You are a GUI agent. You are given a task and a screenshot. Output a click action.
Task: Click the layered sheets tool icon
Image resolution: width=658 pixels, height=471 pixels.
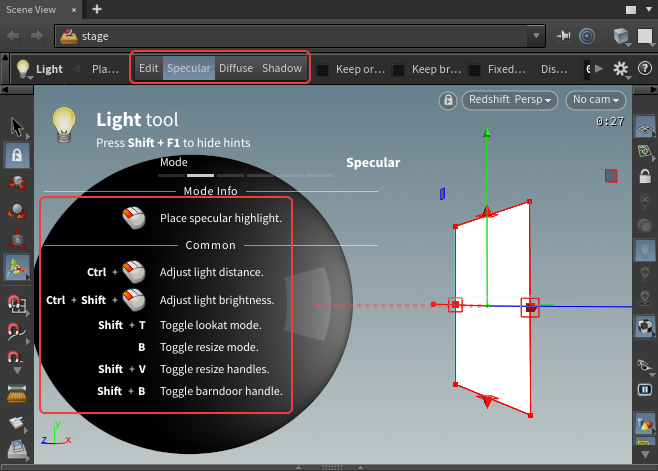click(17, 422)
